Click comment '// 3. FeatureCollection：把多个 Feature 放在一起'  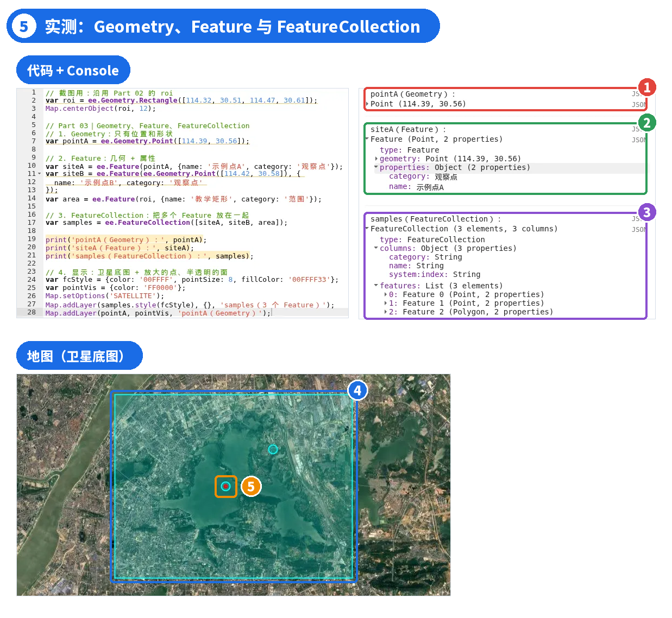pyautogui.click(x=147, y=216)
